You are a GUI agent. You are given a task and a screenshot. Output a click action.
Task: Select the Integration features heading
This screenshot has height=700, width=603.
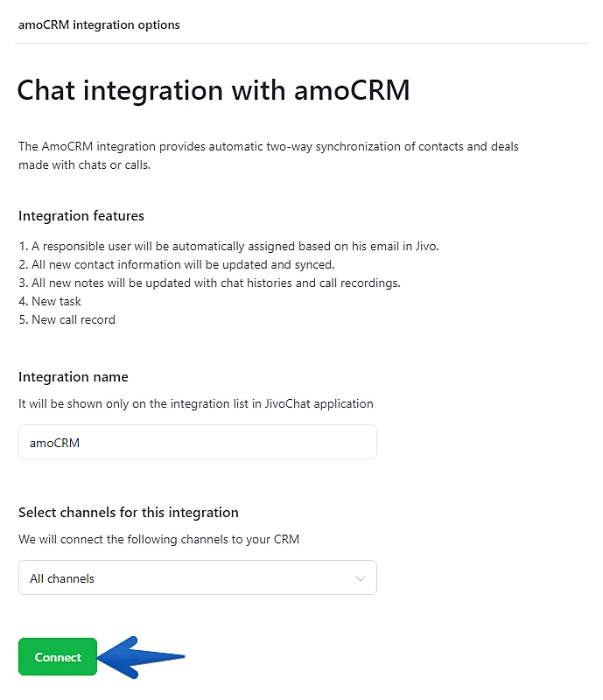pos(81,216)
